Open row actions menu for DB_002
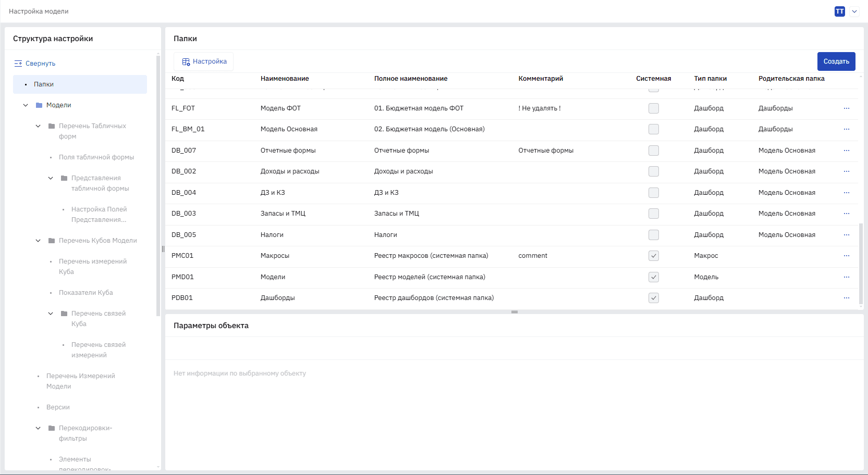 click(846, 171)
